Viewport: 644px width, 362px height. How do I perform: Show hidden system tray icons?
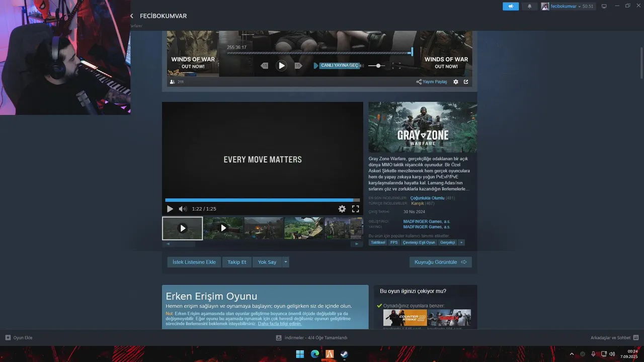click(x=572, y=354)
